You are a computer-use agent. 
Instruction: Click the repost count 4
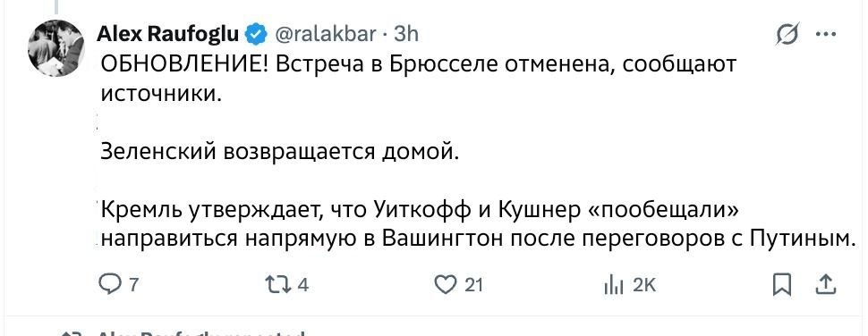pyautogui.click(x=302, y=286)
